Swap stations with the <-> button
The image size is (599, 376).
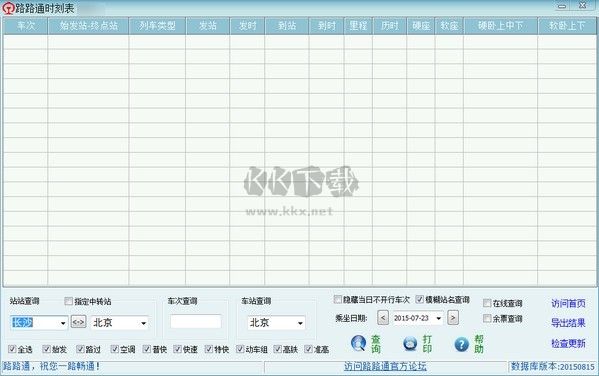click(x=78, y=322)
